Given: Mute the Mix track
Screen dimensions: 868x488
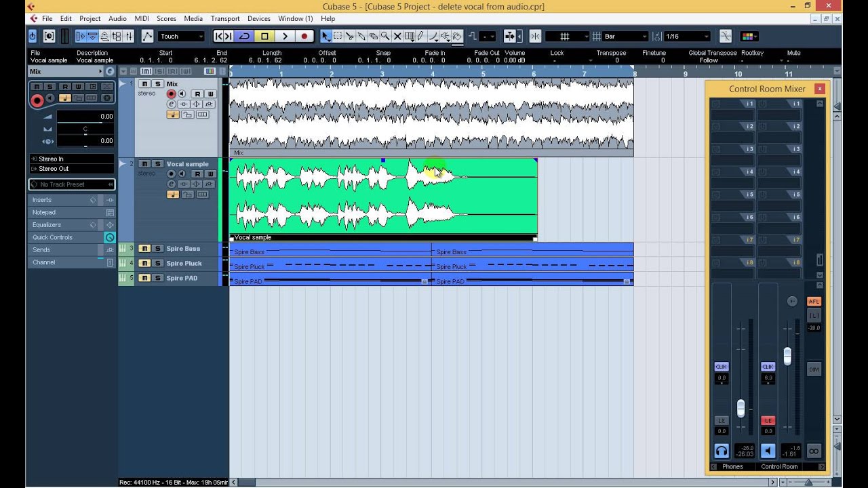Looking at the screenshot, I should pyautogui.click(x=144, y=84).
